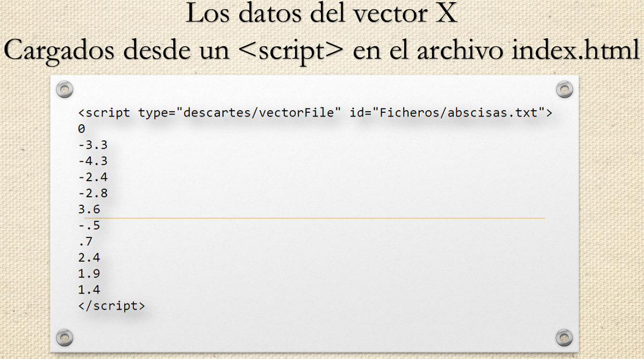Select the value '1.9'
Viewport: 644px width, 359px height.
click(x=89, y=274)
